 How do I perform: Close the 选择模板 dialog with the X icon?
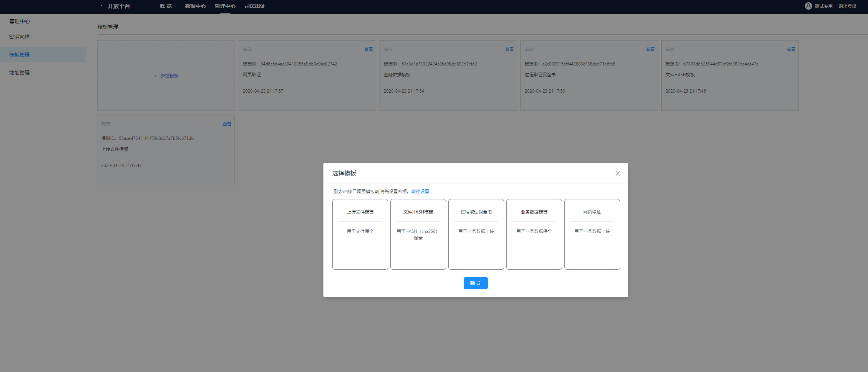pos(617,173)
